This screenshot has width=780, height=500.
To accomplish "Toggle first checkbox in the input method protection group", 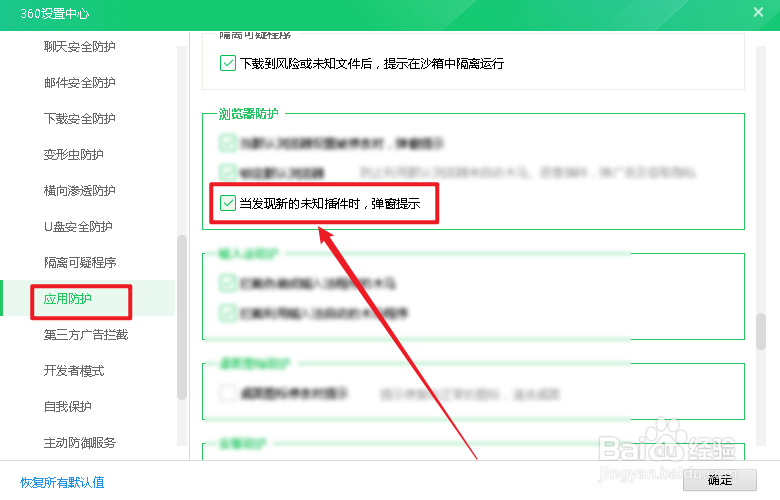I will (x=228, y=283).
